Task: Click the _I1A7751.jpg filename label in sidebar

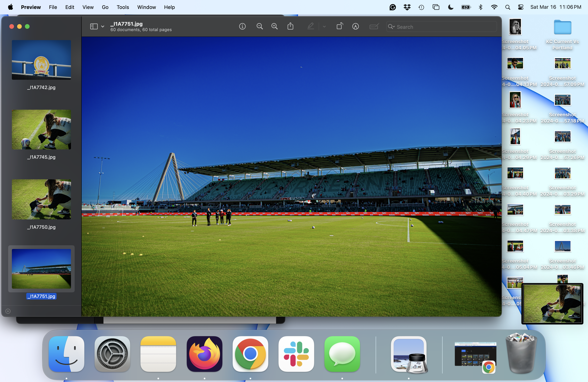Action: pyautogui.click(x=41, y=296)
